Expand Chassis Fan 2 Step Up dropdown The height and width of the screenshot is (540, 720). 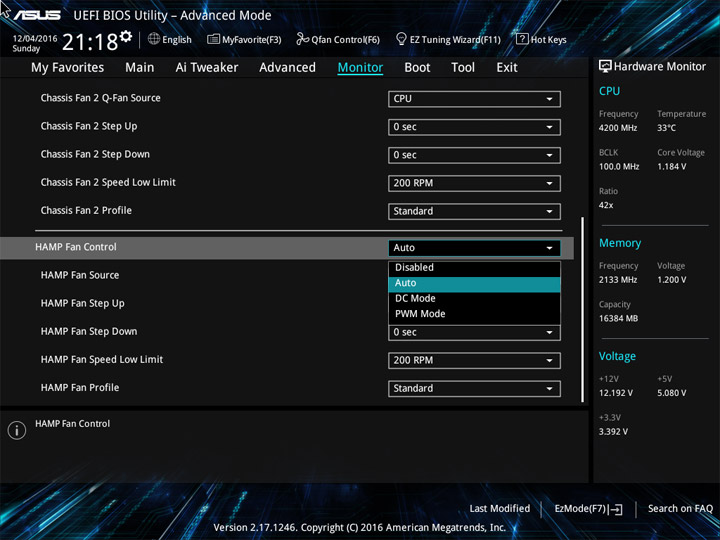pyautogui.click(x=474, y=127)
